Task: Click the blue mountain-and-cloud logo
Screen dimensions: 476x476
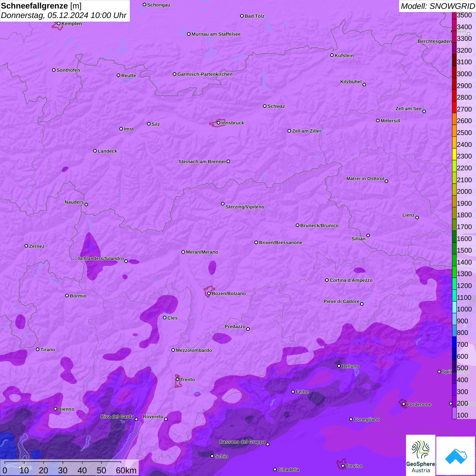Action: 456,456
